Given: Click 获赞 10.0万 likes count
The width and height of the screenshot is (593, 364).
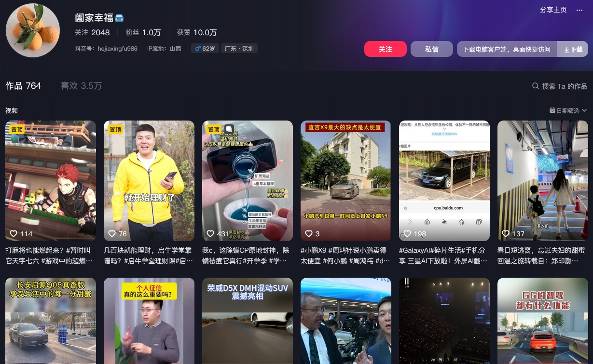Looking at the screenshot, I should tap(197, 32).
